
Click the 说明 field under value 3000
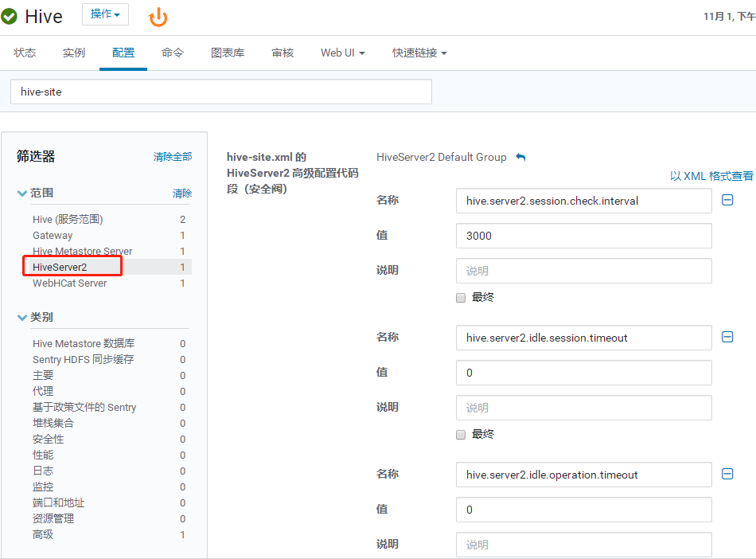point(584,271)
